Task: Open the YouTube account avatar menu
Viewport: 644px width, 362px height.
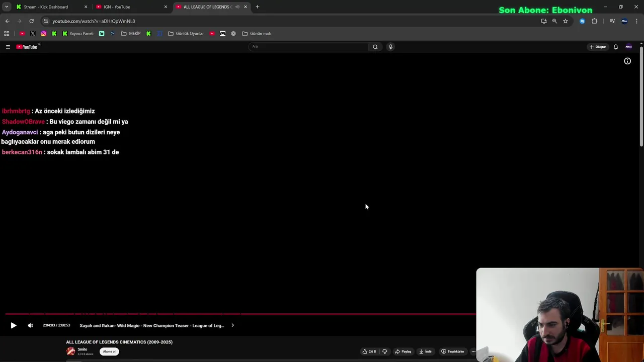Action: point(628,47)
